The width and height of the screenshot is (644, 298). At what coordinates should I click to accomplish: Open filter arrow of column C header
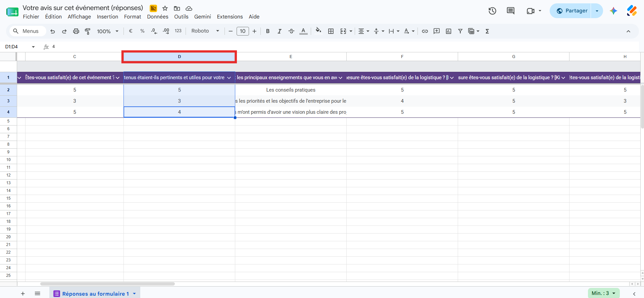pyautogui.click(x=117, y=78)
